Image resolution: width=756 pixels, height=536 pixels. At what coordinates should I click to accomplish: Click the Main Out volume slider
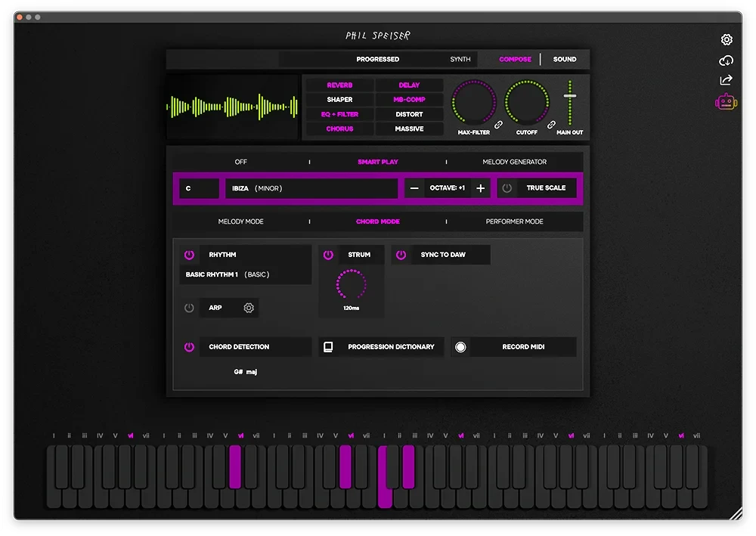(570, 103)
